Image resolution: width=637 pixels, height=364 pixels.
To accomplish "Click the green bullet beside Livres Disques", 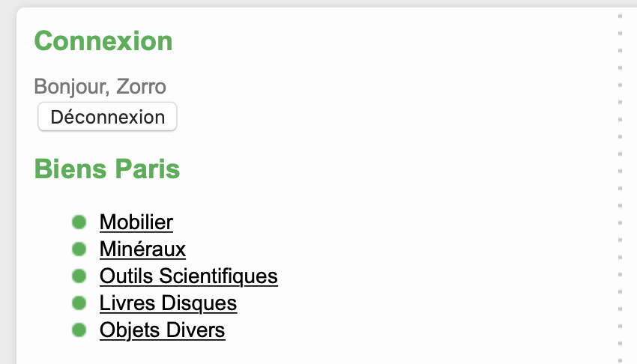I will [x=79, y=303].
